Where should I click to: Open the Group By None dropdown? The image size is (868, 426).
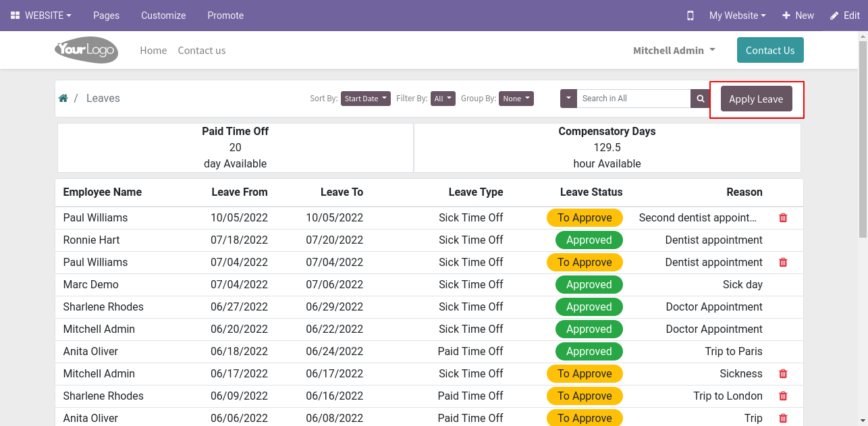click(x=516, y=99)
